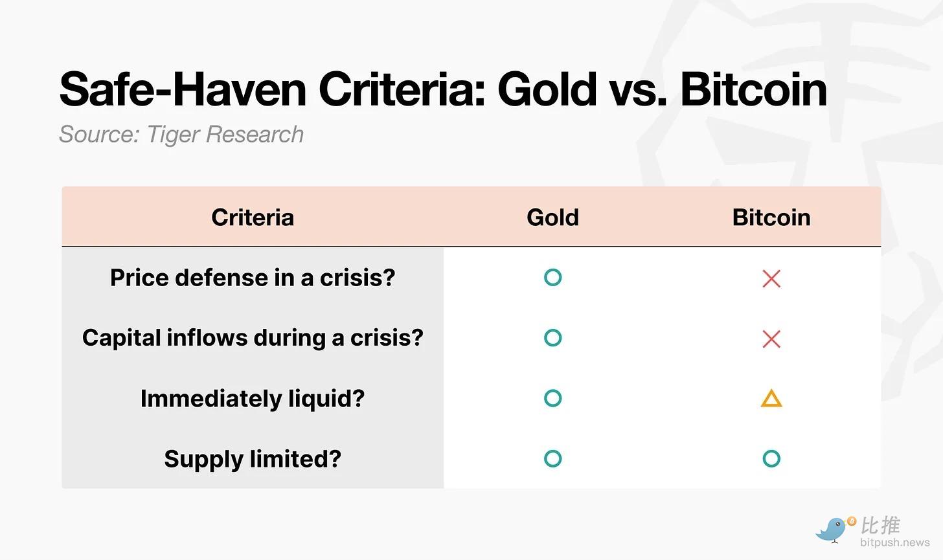
Task: Click Bitcoin's red X for Capital inflows
Action: 771,339
